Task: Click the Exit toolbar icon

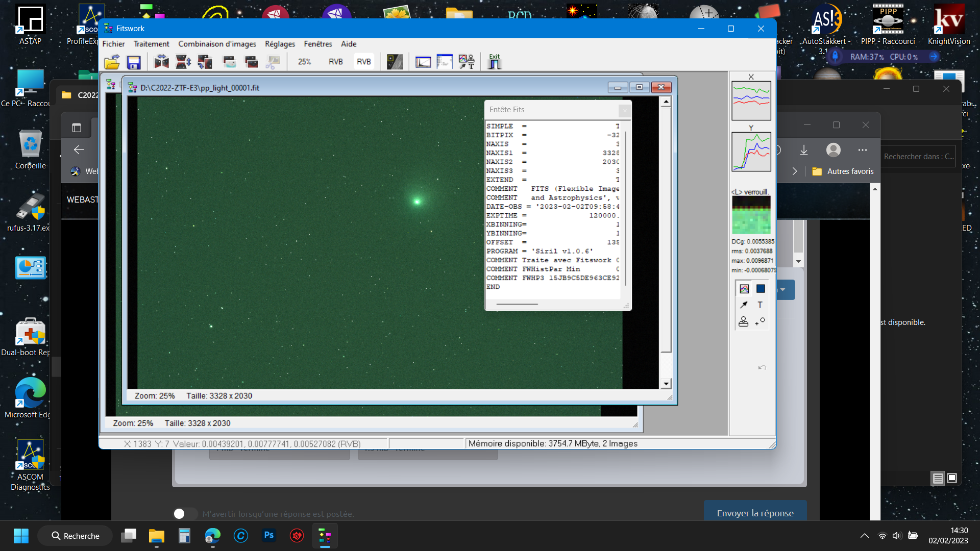Action: 494,62
